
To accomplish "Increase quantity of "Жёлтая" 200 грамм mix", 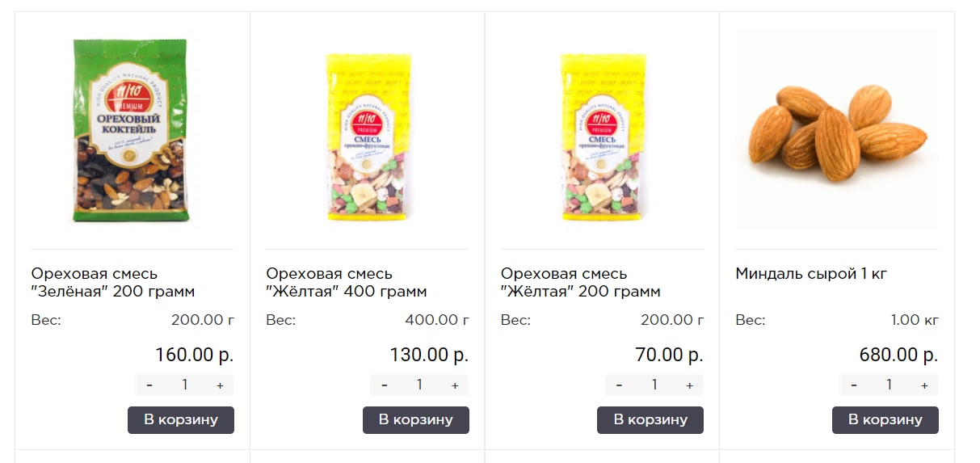I will click(x=689, y=385).
